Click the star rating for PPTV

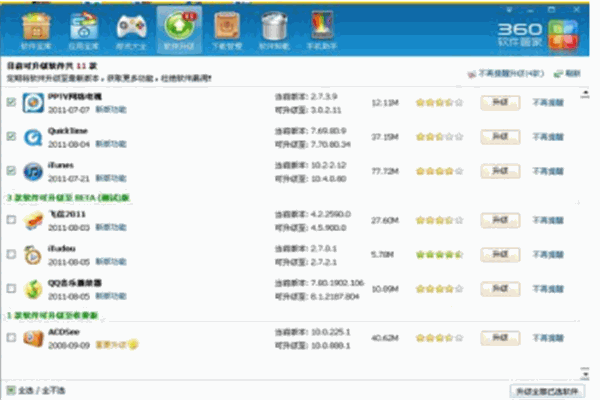pos(439,103)
